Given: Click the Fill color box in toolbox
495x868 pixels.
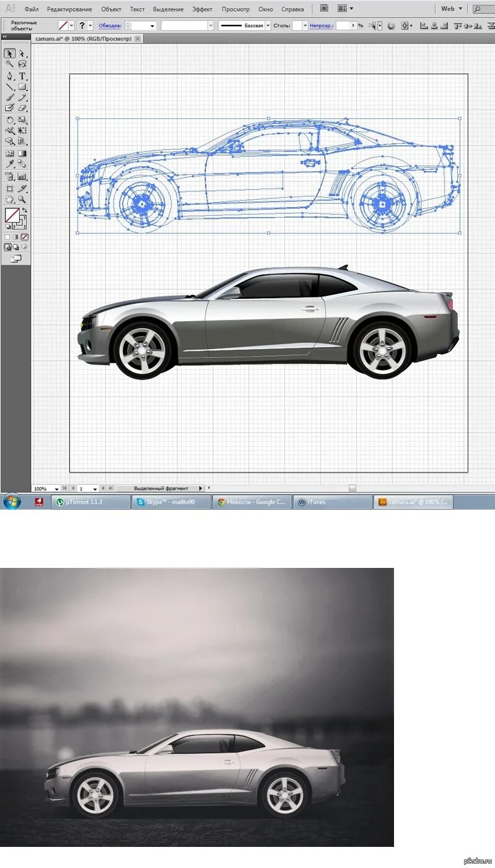Looking at the screenshot, I should (12, 215).
